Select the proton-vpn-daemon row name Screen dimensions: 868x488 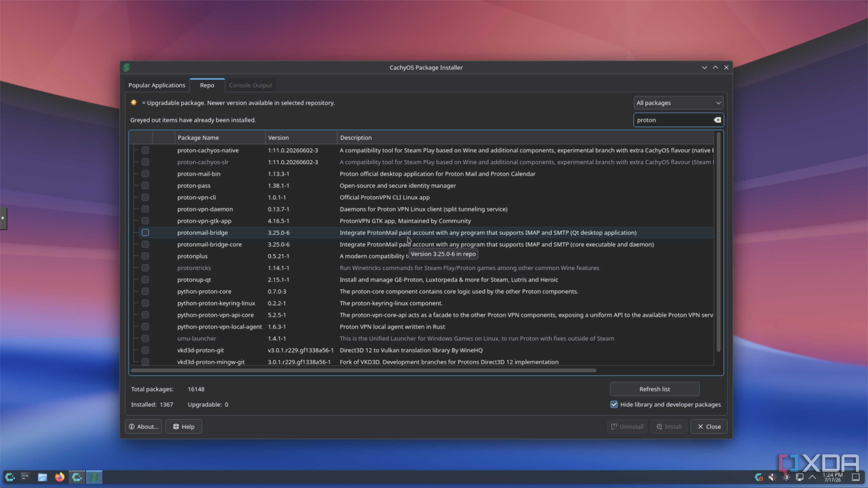click(205, 209)
